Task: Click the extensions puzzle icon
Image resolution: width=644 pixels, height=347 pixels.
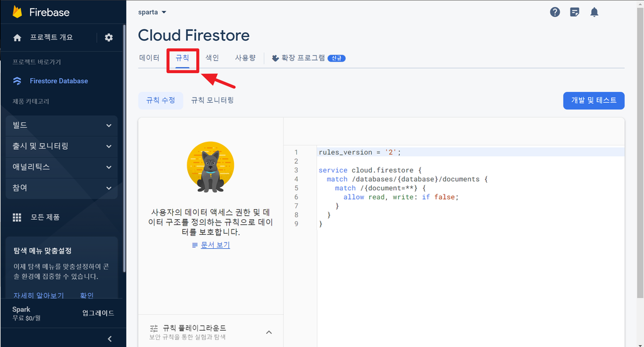Action: (x=275, y=59)
